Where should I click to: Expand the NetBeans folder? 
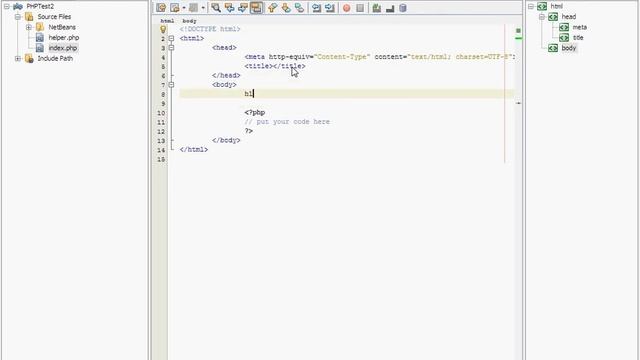click(x=29, y=27)
